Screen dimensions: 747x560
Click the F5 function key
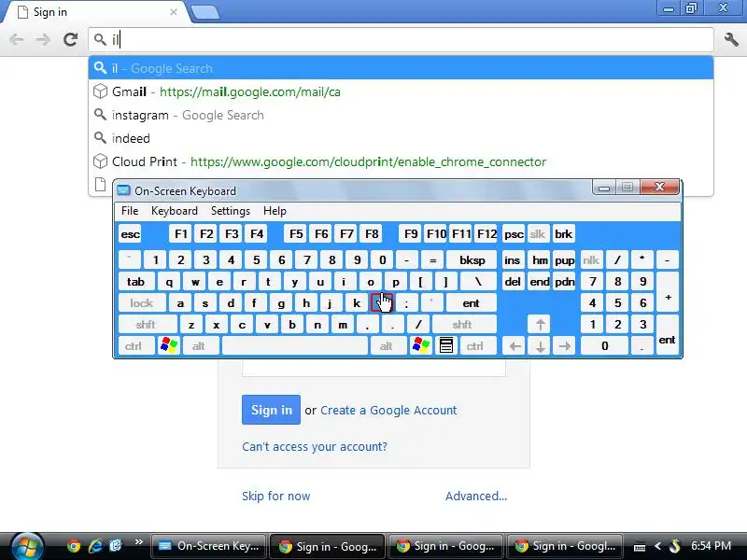[296, 234]
